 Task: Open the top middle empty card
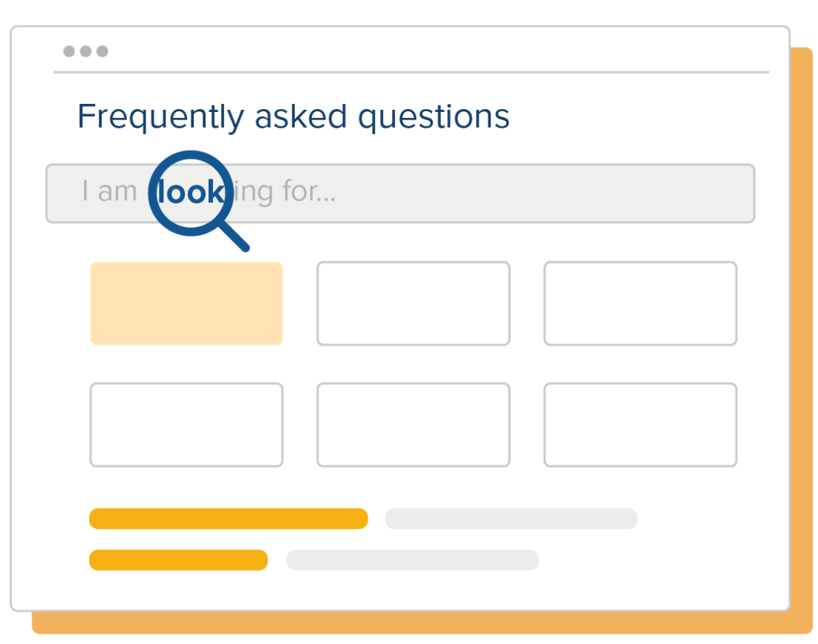point(413,303)
